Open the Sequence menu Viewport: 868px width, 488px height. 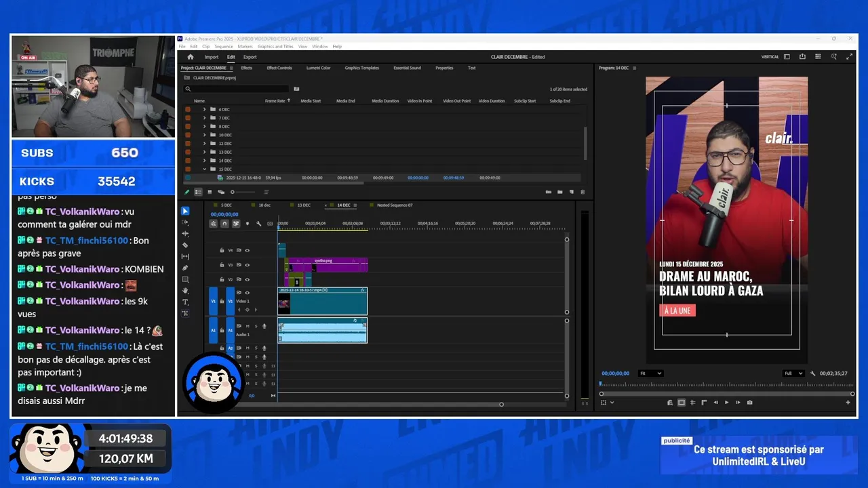223,47
